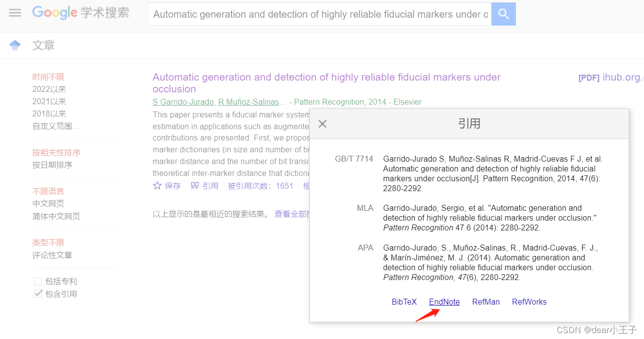
Task: Select the 不限语言 language filter
Action: click(x=48, y=191)
